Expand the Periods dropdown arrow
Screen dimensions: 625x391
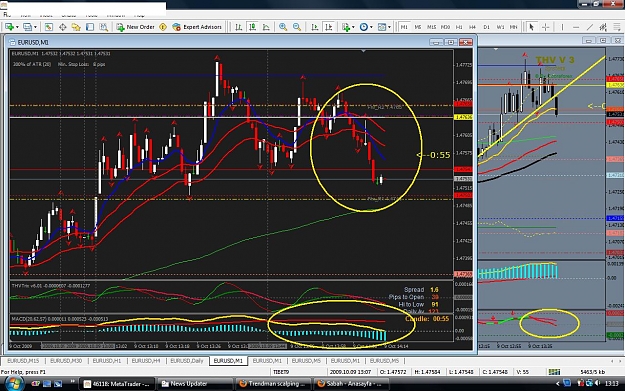click(371, 27)
